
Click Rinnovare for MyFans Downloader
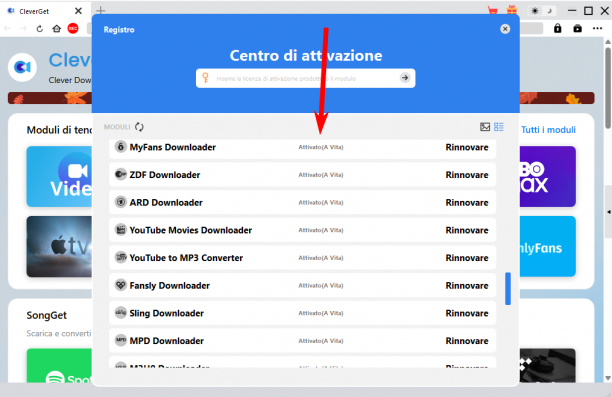pyautogui.click(x=467, y=147)
